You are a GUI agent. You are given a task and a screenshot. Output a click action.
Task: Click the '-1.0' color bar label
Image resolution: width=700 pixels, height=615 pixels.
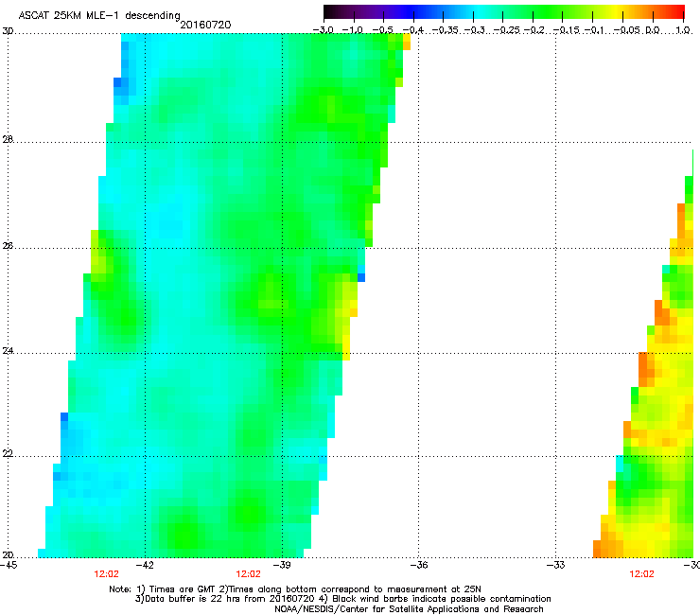(x=353, y=30)
